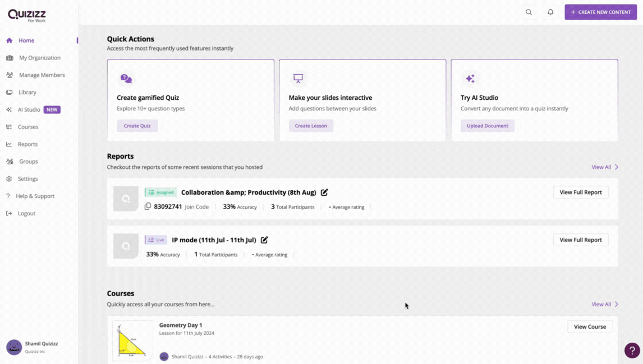
Task: Click the Assigned tag on the first report
Action: (x=160, y=192)
